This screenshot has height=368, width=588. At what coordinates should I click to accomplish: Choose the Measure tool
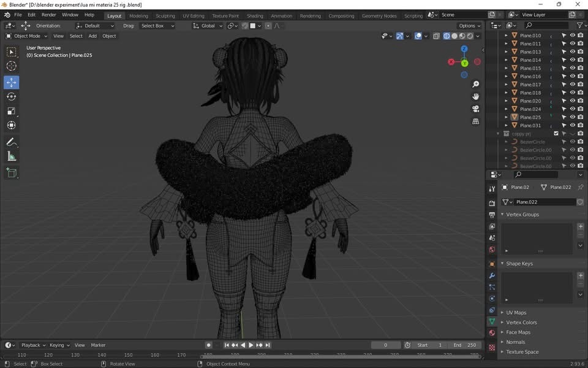click(12, 156)
